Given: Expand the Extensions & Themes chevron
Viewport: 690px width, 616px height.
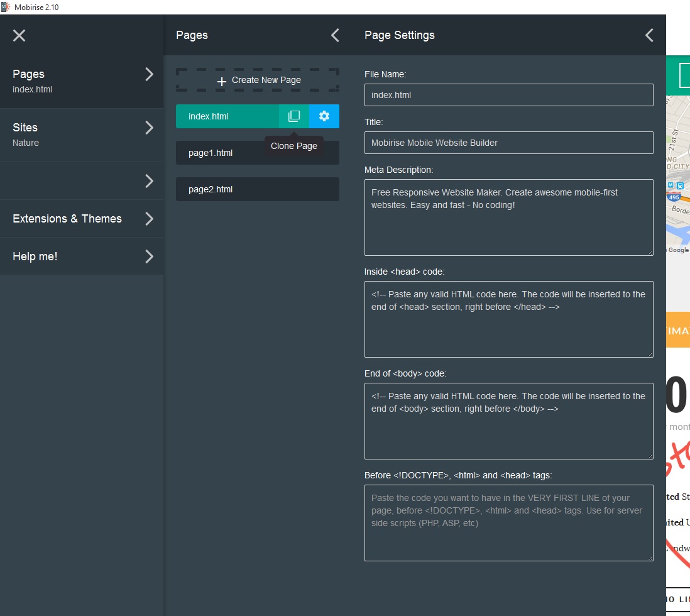Looking at the screenshot, I should pyautogui.click(x=149, y=219).
